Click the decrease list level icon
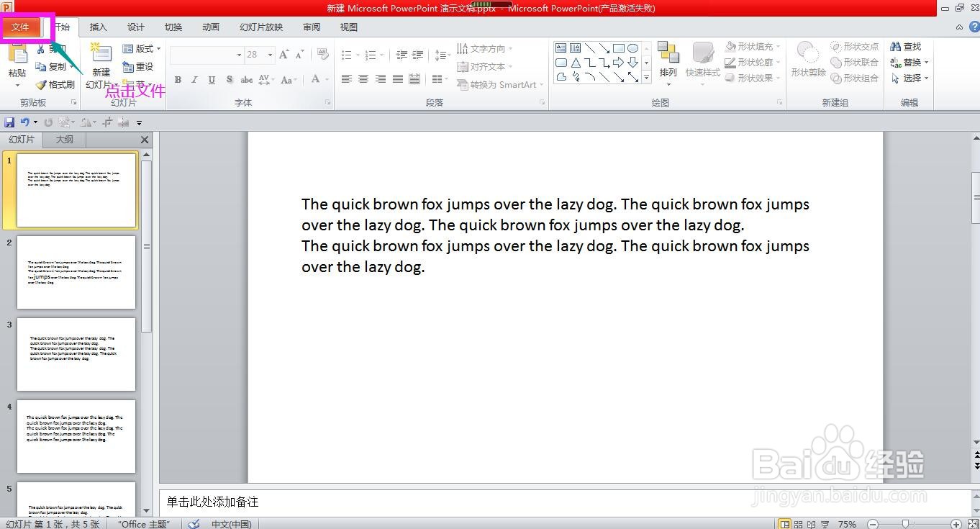Image resolution: width=980 pixels, height=529 pixels. [401, 55]
